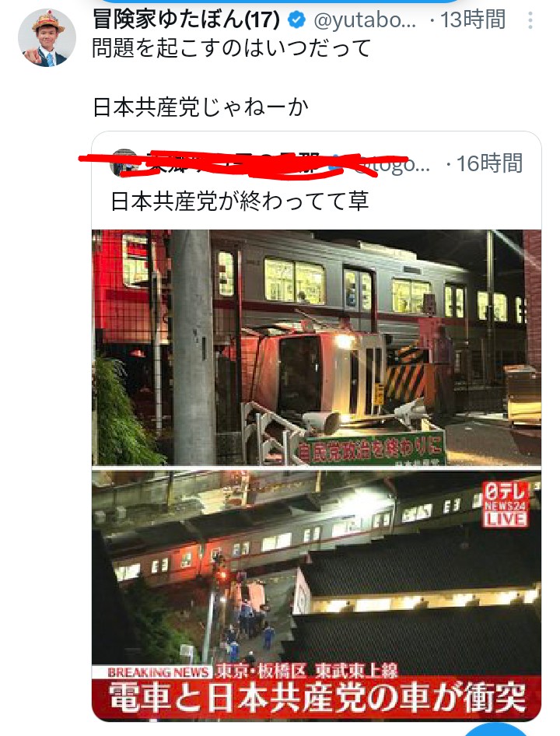
Task: Visit the @yutabo... handle link
Action: [365, 20]
